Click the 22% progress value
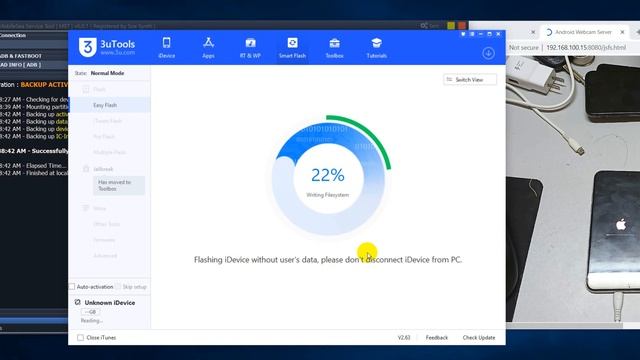 tap(328, 175)
